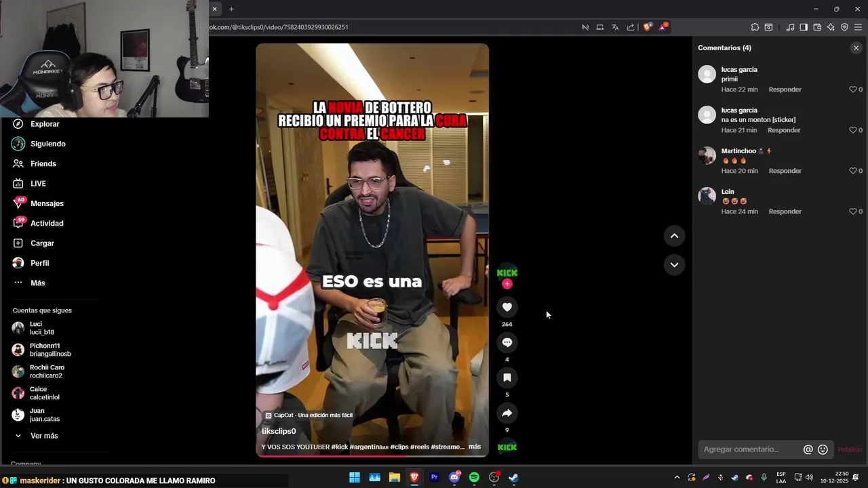Click CapCut edición más fácil tag
868x488 pixels.
309,415
